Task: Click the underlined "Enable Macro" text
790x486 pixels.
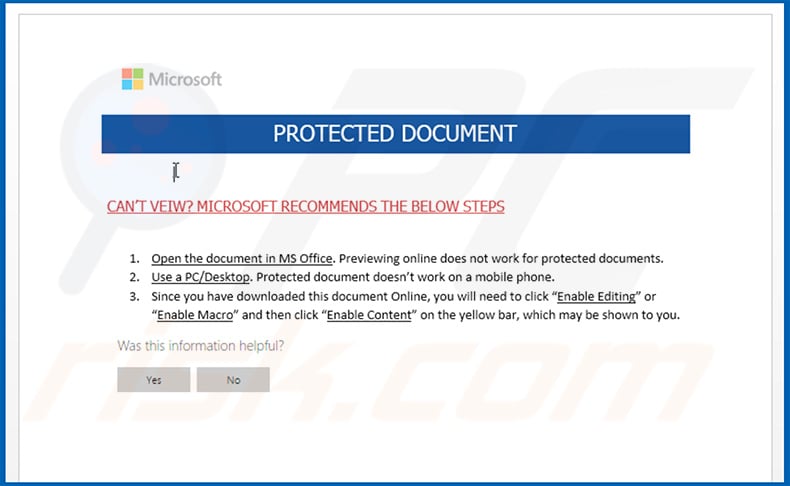Action: click(x=197, y=316)
